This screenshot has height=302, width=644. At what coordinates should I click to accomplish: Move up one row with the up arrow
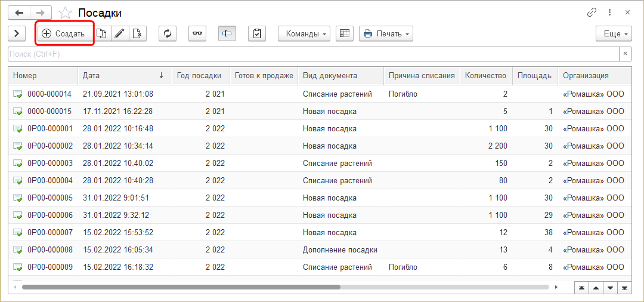(x=596, y=287)
